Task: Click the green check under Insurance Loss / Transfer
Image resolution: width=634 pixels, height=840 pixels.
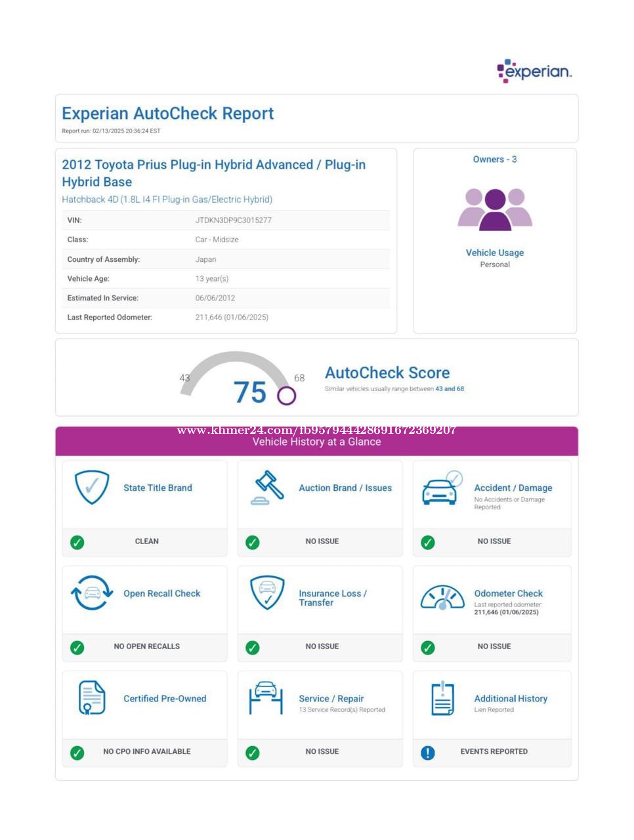Action: pos(253,648)
